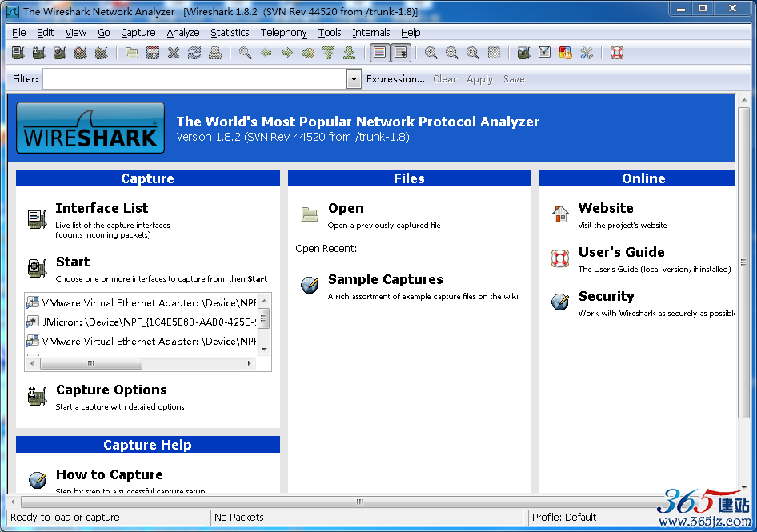The image size is (757, 532).
Task: Click the No Packets status text
Action: (239, 517)
